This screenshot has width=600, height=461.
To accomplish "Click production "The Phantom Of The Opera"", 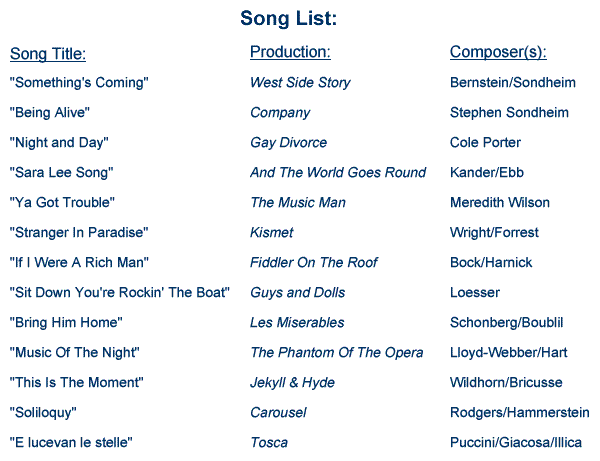I will (337, 353).
